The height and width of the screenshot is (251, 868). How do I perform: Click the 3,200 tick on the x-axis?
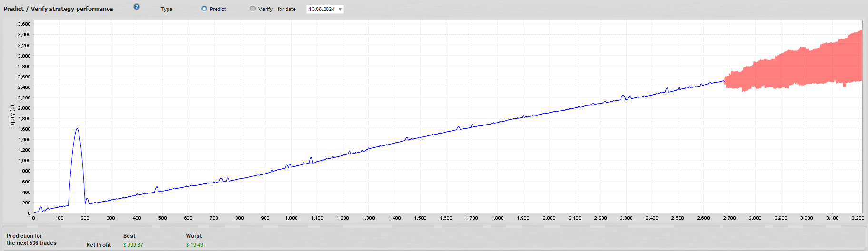(858, 218)
